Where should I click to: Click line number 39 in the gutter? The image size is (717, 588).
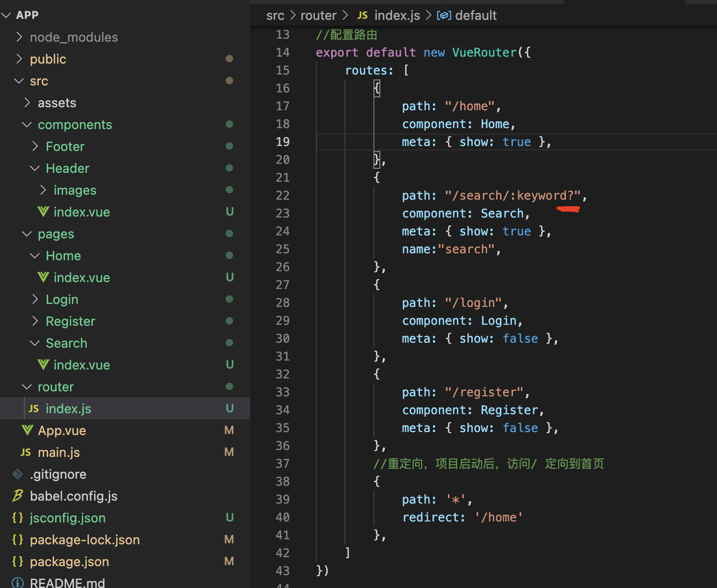click(283, 499)
